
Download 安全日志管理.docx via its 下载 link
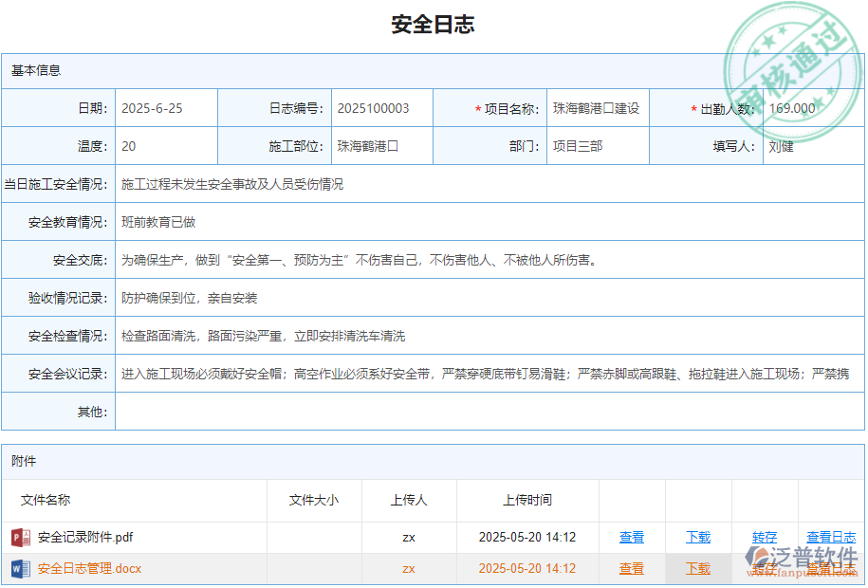tap(697, 569)
